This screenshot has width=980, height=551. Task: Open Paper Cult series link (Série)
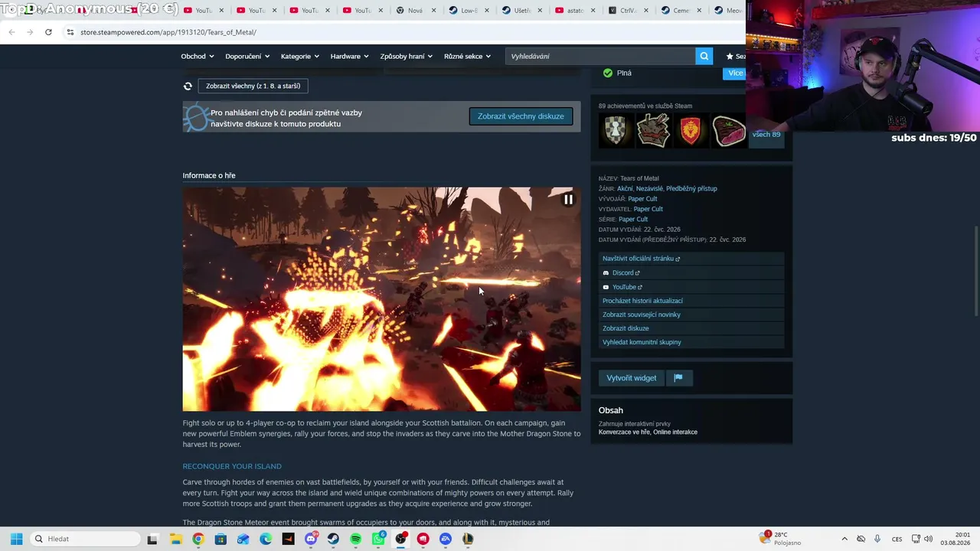pos(633,220)
